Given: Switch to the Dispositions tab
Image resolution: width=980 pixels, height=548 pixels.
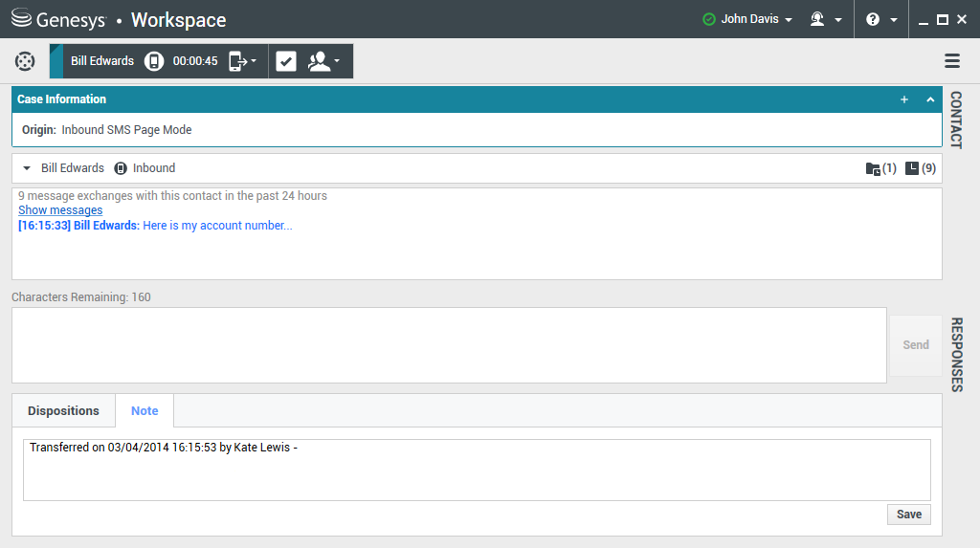Looking at the screenshot, I should coord(63,410).
